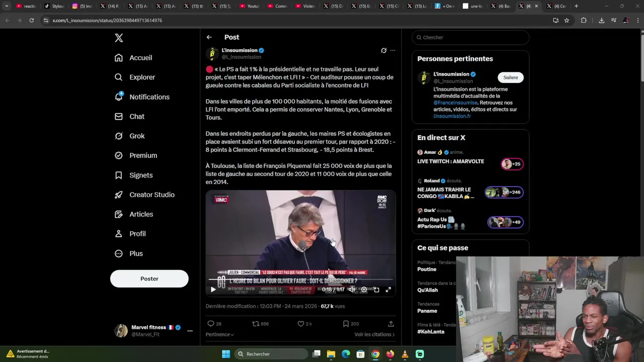Click the taskbar Rechercher search box
This screenshot has width=644, height=362.
(x=271, y=354)
